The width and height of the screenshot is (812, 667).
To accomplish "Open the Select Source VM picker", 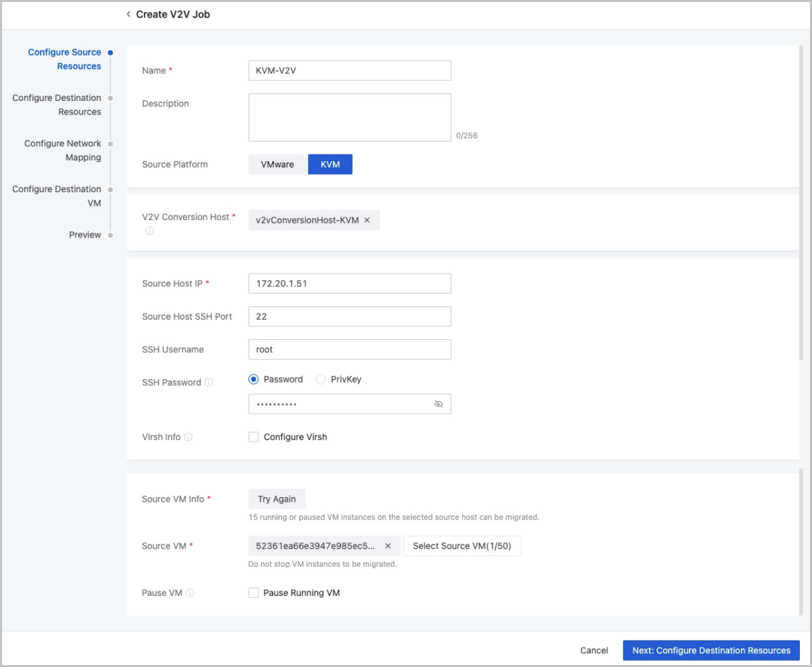I will point(462,546).
